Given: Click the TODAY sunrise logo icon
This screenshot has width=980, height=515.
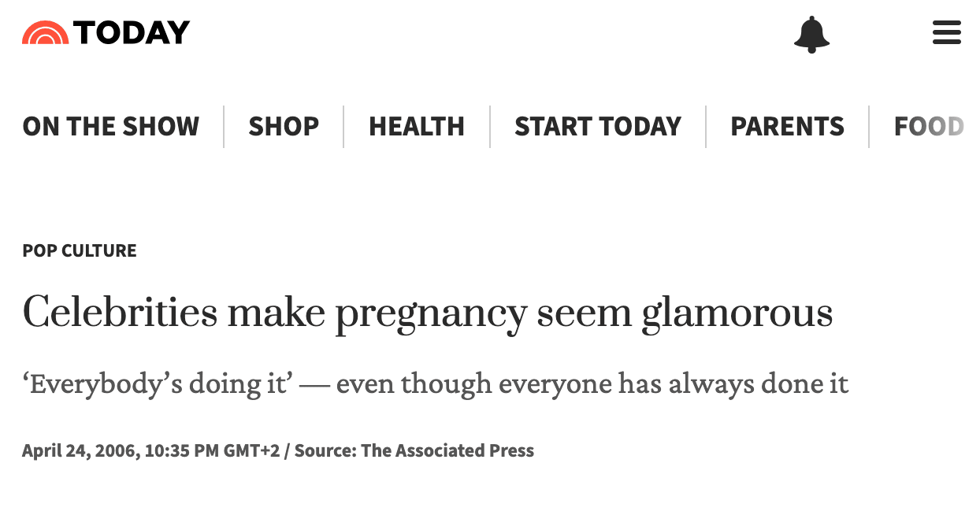Looking at the screenshot, I should point(45,32).
